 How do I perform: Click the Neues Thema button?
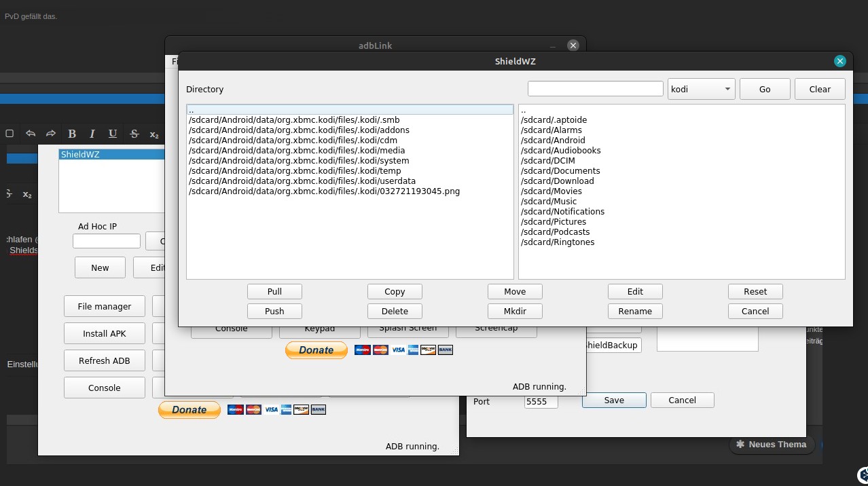click(x=771, y=445)
